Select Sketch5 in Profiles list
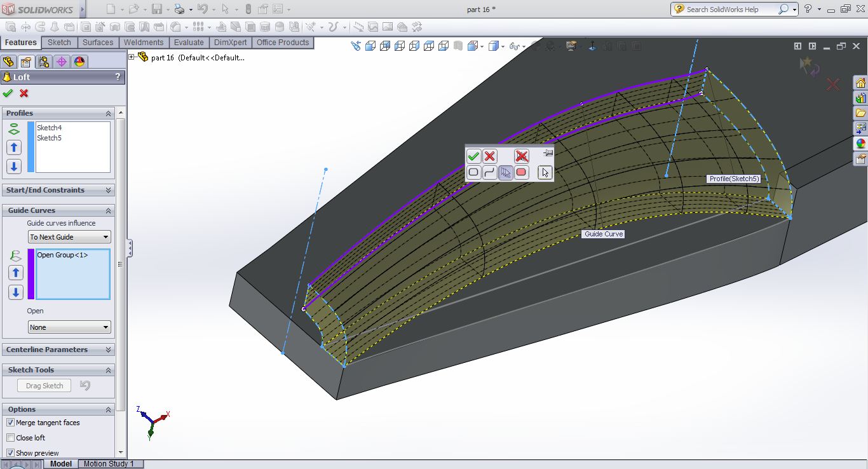The width and height of the screenshot is (868, 469). (50, 138)
